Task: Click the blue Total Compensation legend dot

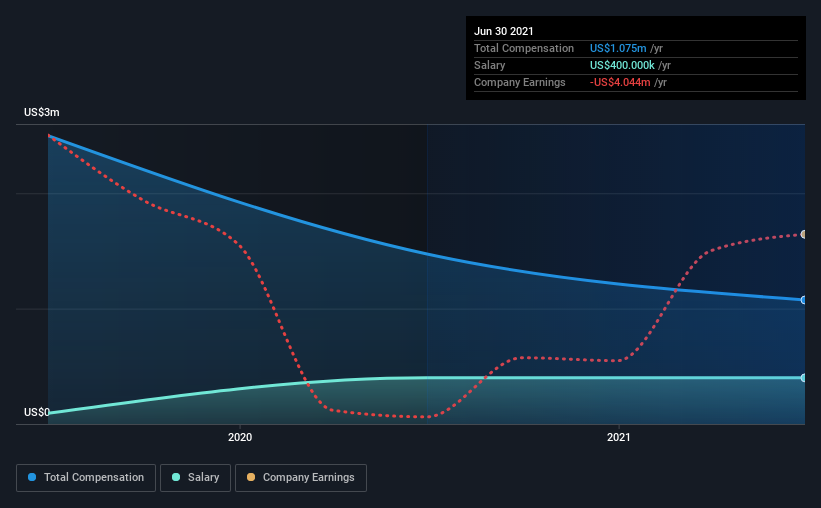Action: click(32, 477)
